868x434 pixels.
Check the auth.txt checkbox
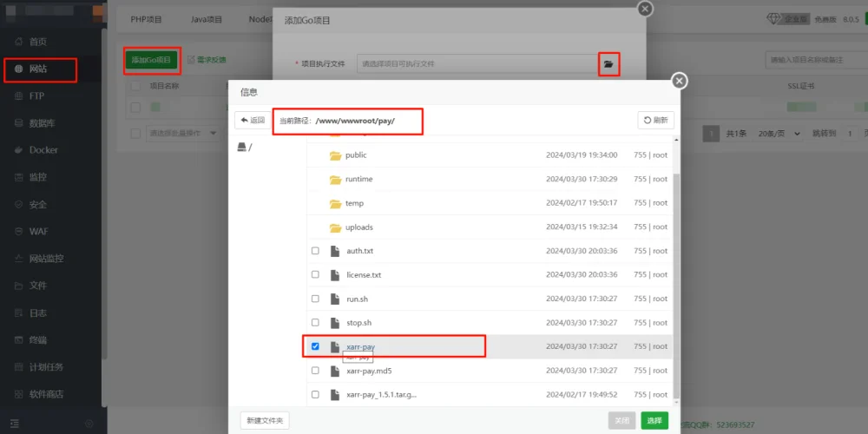click(x=315, y=251)
